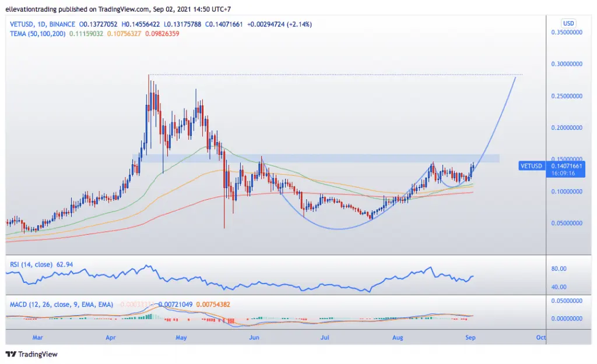Click the USD currency button
Viewport: 597px width, 364px height.
(x=568, y=23)
